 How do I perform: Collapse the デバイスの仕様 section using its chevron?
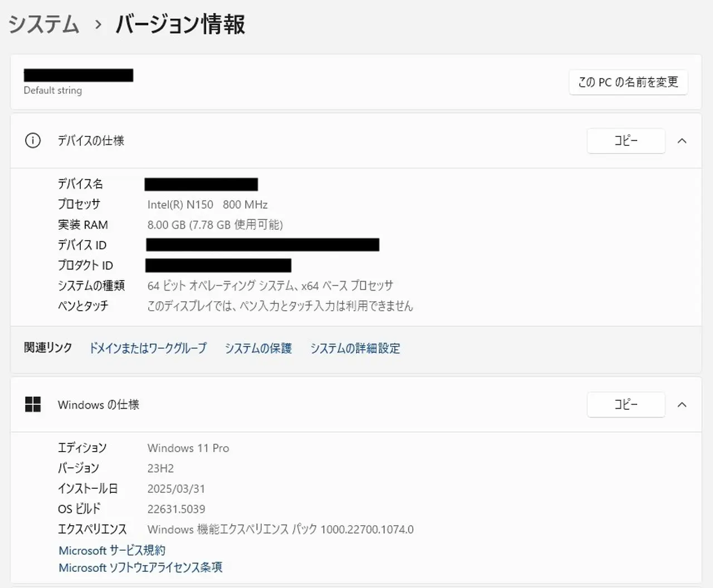[682, 141]
